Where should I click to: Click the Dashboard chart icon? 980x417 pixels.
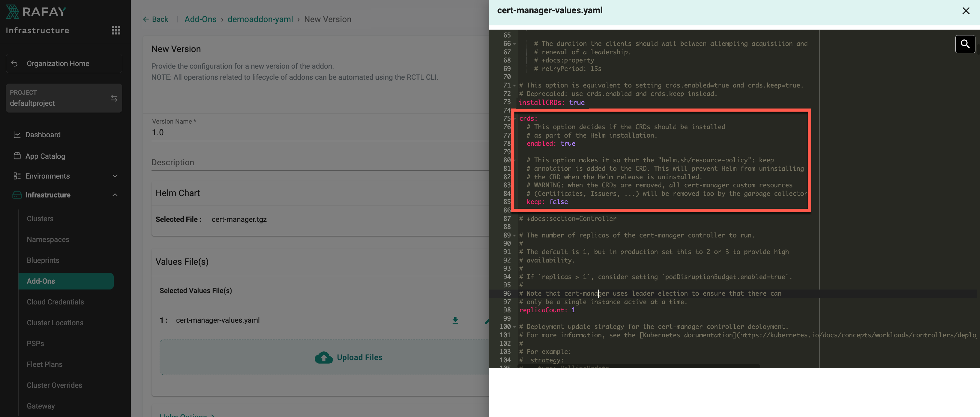coord(17,135)
